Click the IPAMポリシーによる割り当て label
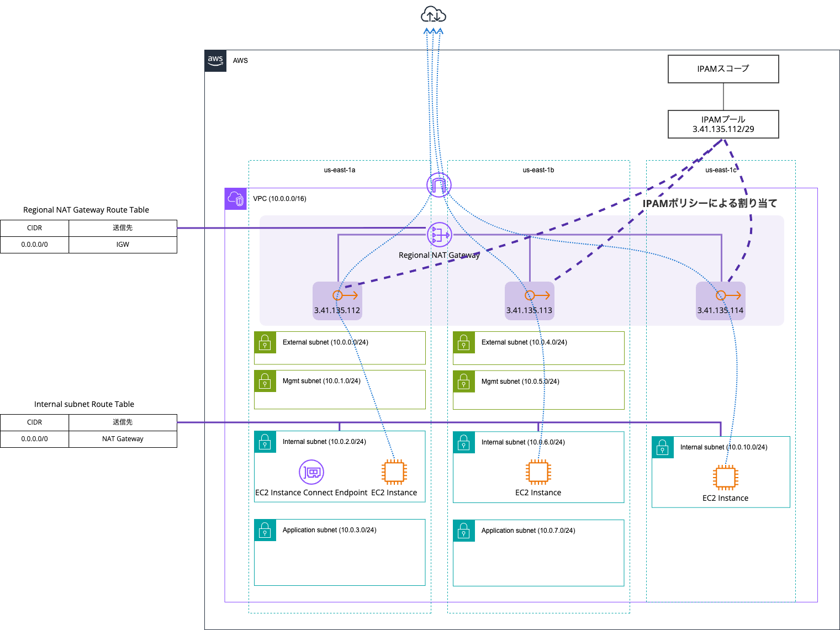Image resolution: width=840 pixels, height=630 pixels. (710, 203)
